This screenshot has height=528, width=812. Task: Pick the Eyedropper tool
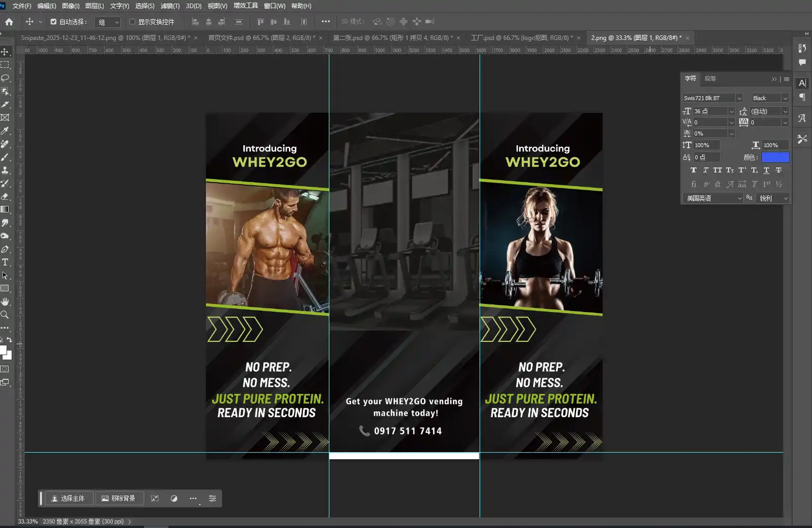[6, 130]
